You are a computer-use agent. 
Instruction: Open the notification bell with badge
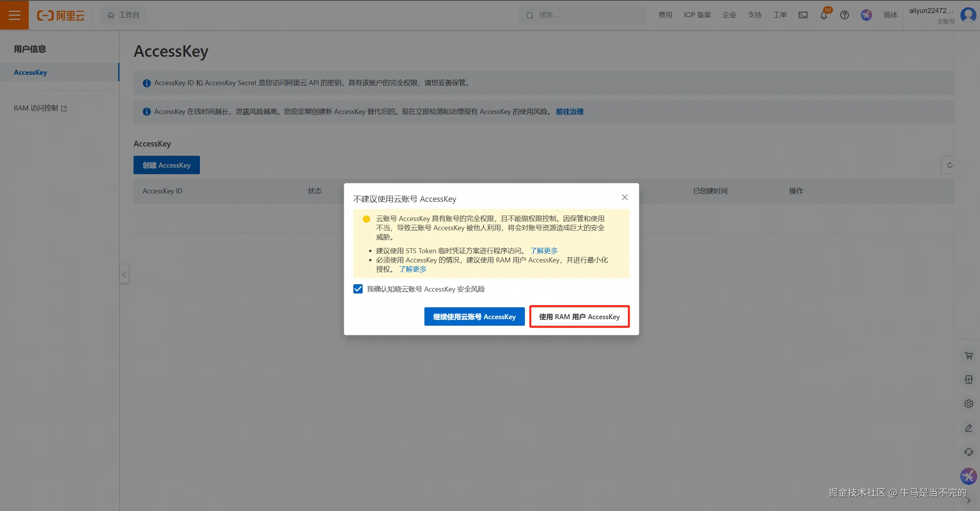823,15
